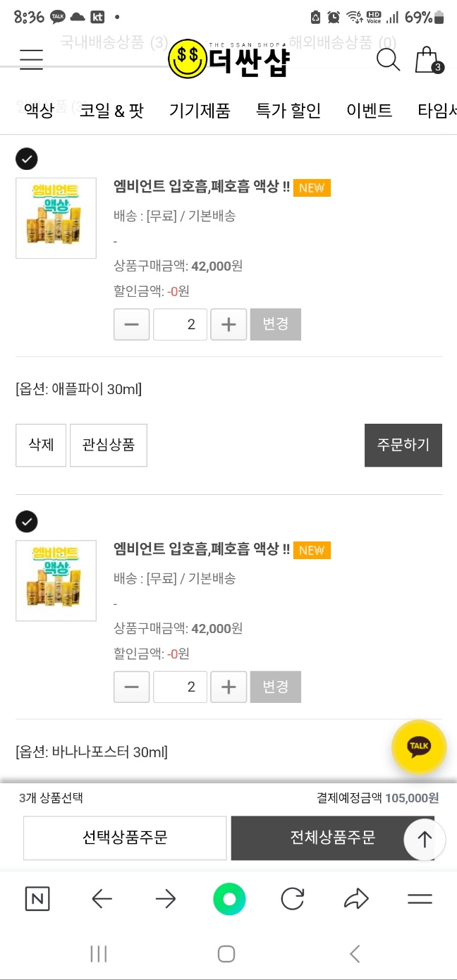This screenshot has height=980, width=457.
Task: Tap the KakaoTalk chat floating button
Action: [419, 746]
